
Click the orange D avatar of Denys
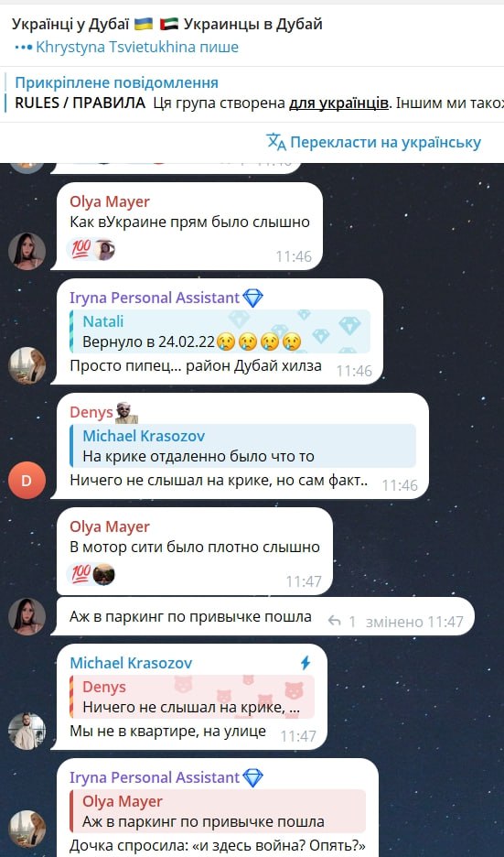27,480
